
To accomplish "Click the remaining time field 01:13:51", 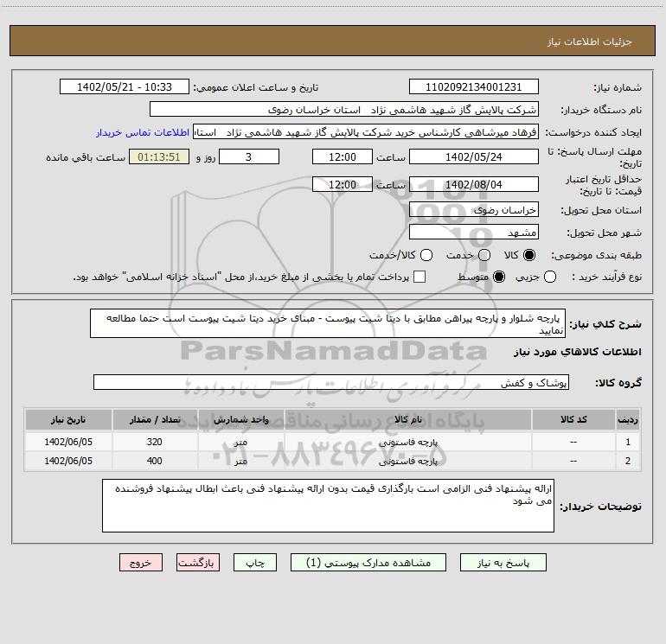I will pyautogui.click(x=159, y=156).
